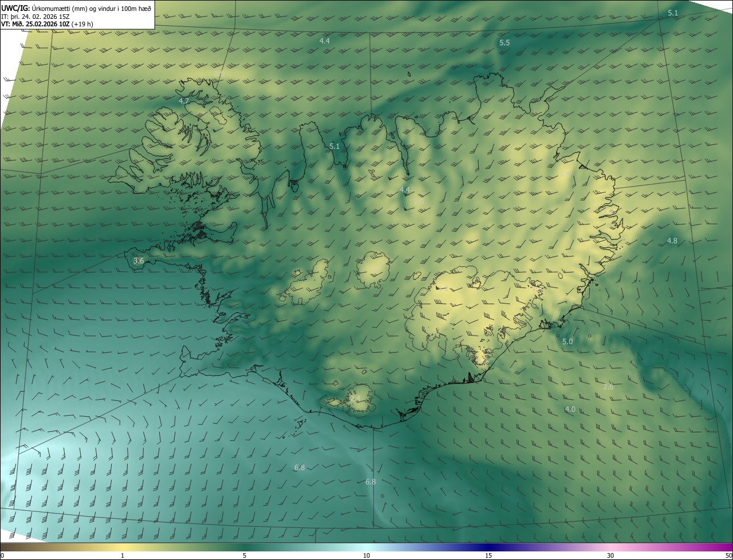
Task: Select the "VT: Mið. 25.02.2026 10Z (+19 h)" line
Action: (x=48, y=25)
